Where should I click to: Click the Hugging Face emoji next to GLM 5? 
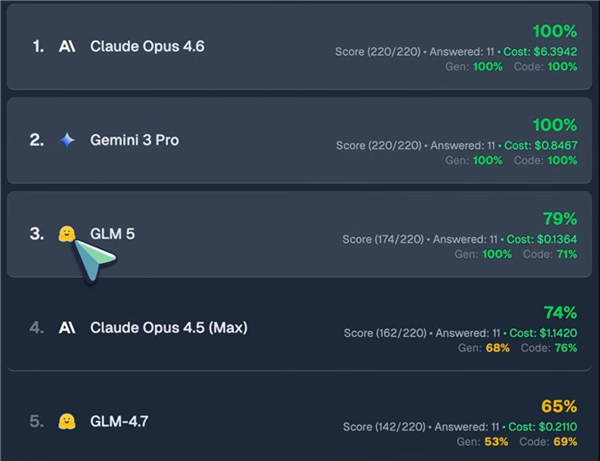67,234
